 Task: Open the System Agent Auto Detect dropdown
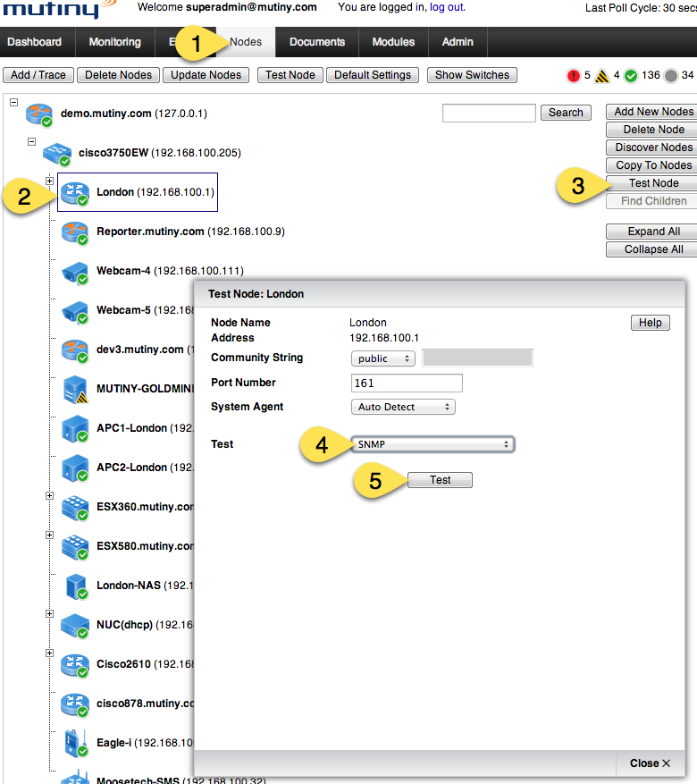pos(403,407)
